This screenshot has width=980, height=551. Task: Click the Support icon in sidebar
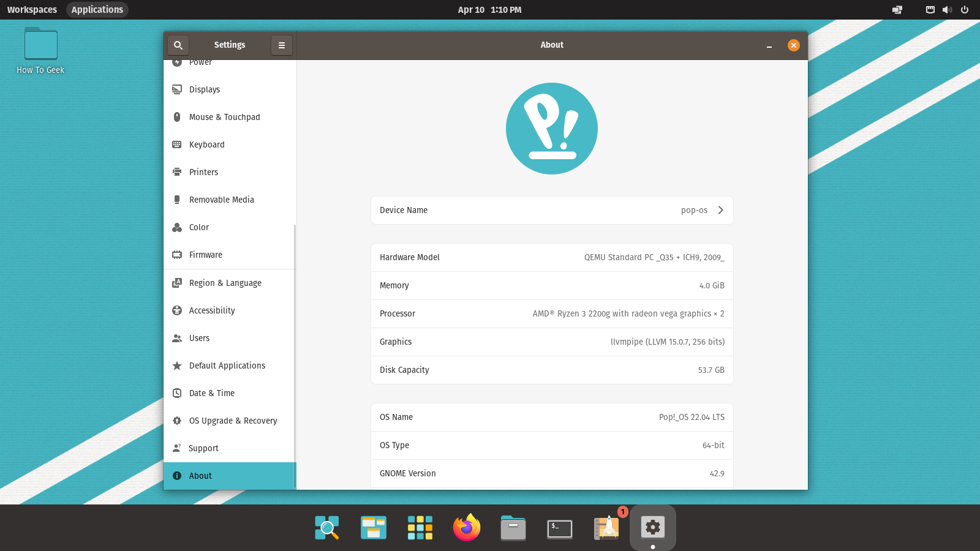pyautogui.click(x=177, y=448)
